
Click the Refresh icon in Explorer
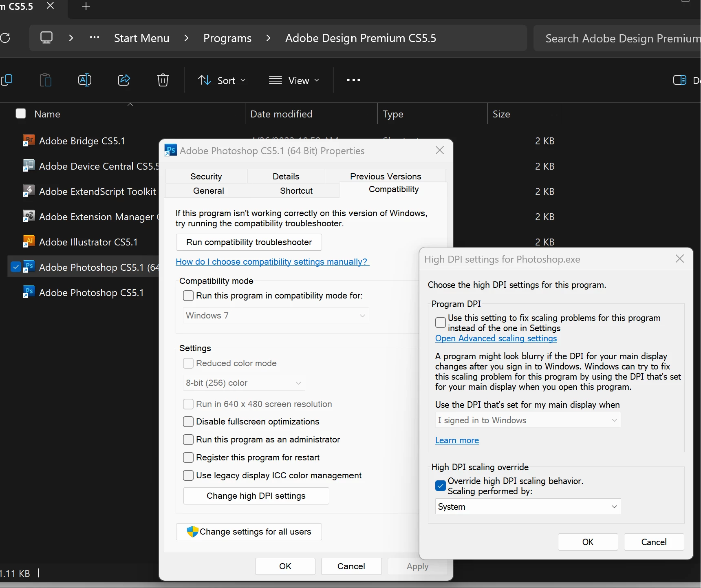pyautogui.click(x=5, y=38)
